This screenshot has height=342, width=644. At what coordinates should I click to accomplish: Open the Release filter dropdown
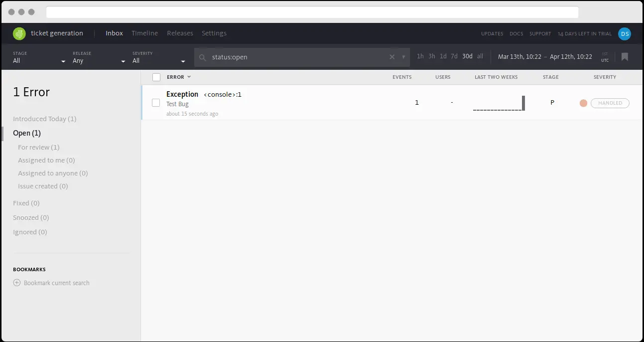coord(99,57)
